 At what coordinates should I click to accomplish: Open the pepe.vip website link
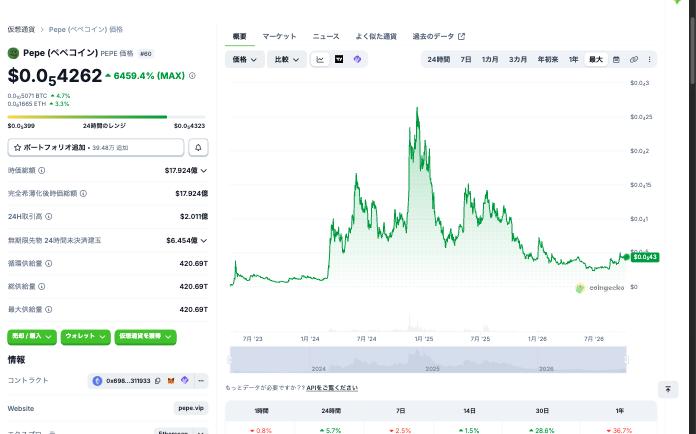191,408
